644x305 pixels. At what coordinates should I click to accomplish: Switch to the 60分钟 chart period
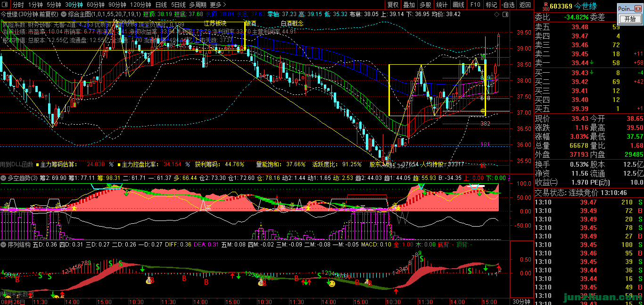tap(95, 5)
